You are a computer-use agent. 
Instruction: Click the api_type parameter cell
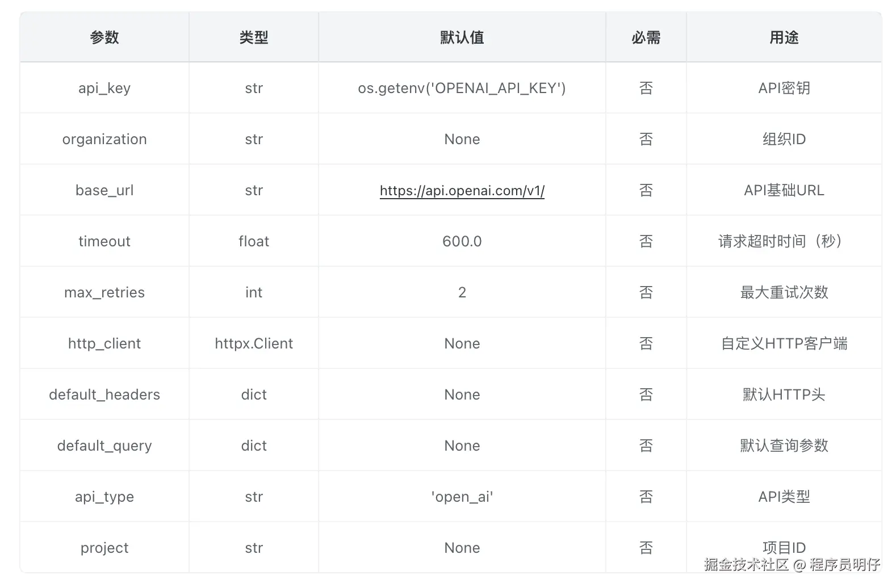104,497
